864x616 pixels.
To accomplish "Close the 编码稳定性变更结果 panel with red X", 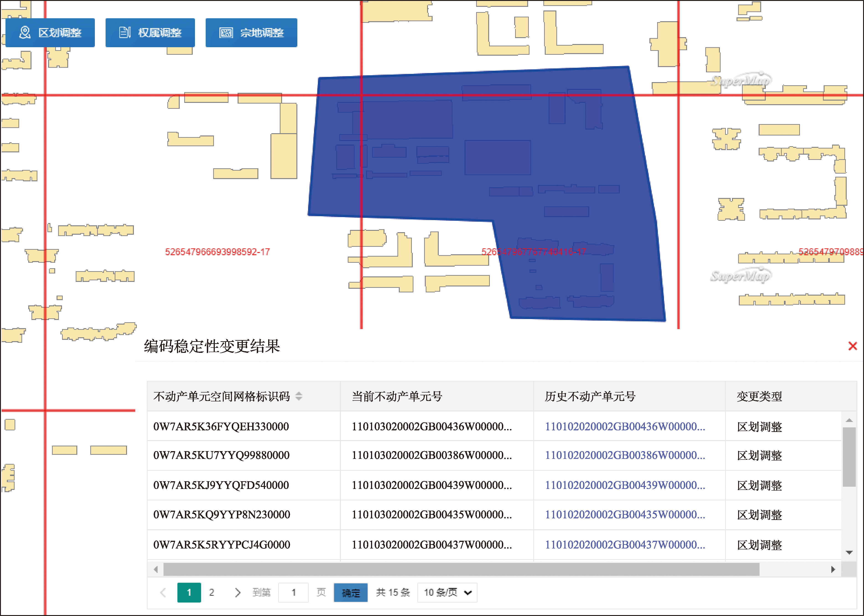I will [853, 346].
